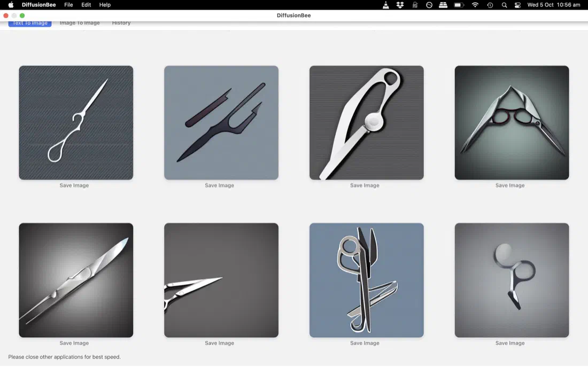Select the silver pivot scissors thumbnail
Screen dimensions: 588x367
366,122
